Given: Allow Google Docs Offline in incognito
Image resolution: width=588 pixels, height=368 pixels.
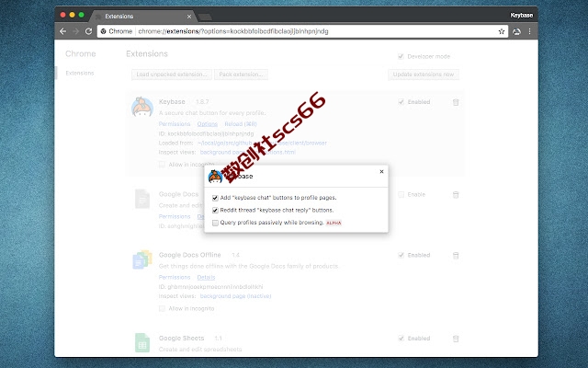Looking at the screenshot, I should [x=162, y=308].
